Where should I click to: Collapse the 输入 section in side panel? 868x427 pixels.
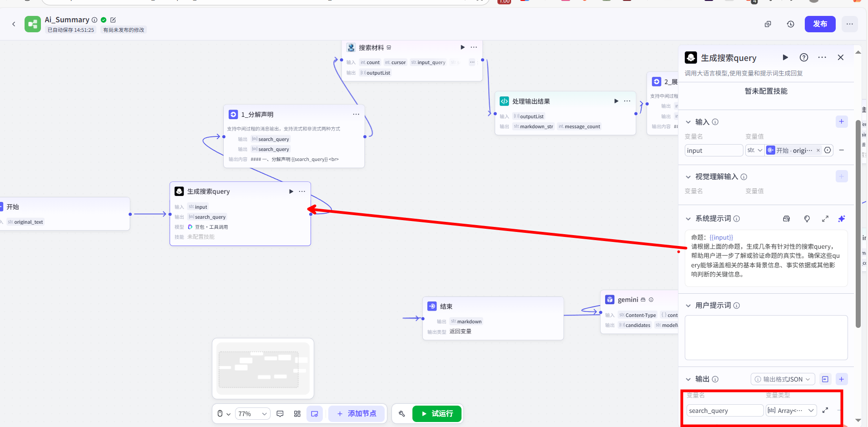click(688, 122)
